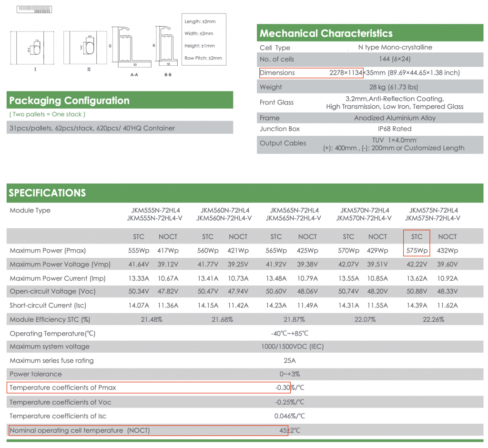Click the 22.26% module efficiency value
Image resolution: width=488 pixels, height=448 pixels.
pos(433,319)
